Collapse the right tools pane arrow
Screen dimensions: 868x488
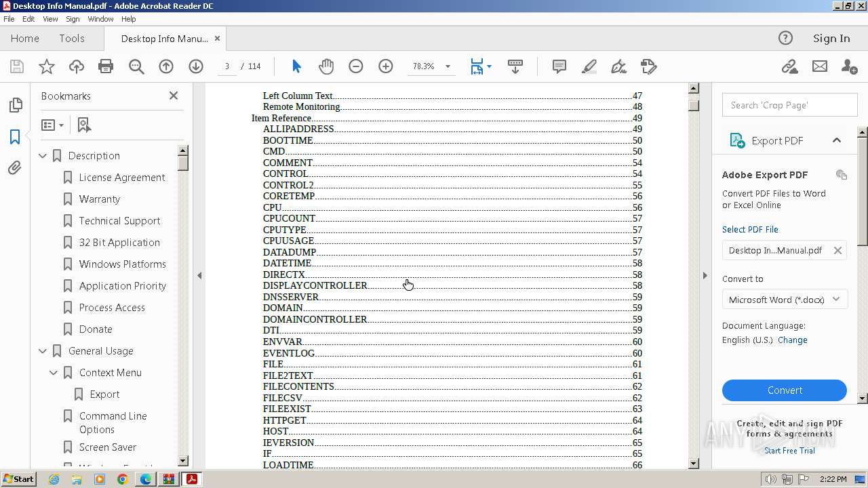(x=705, y=275)
